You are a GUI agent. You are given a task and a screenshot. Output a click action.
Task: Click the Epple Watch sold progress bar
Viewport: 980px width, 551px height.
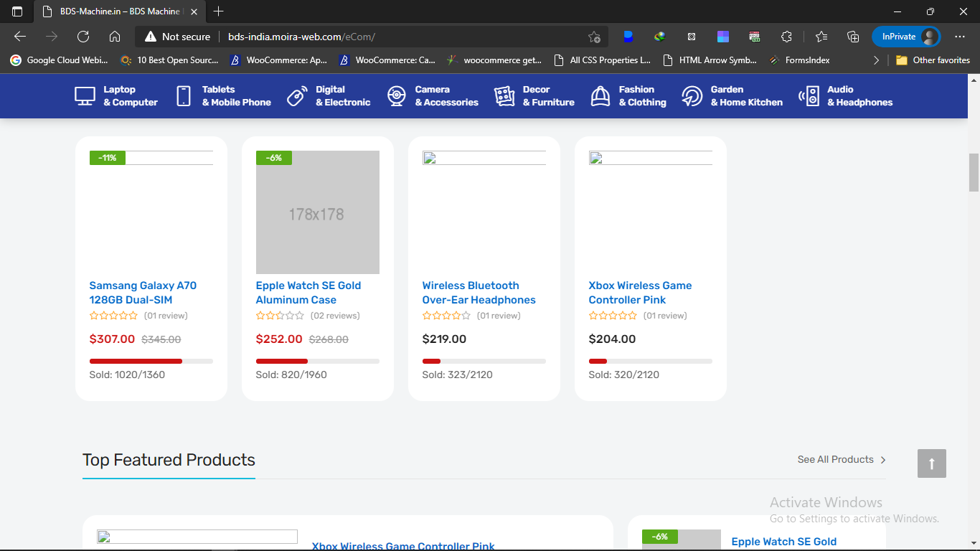point(318,361)
